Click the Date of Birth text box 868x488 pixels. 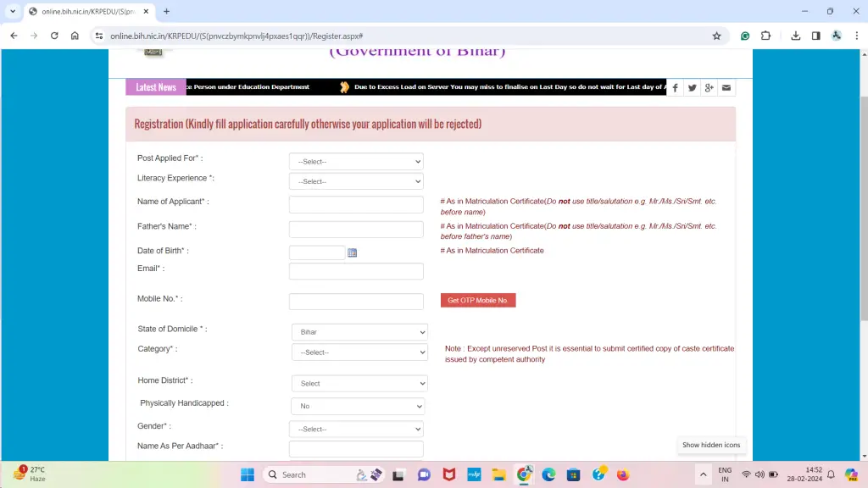point(317,252)
